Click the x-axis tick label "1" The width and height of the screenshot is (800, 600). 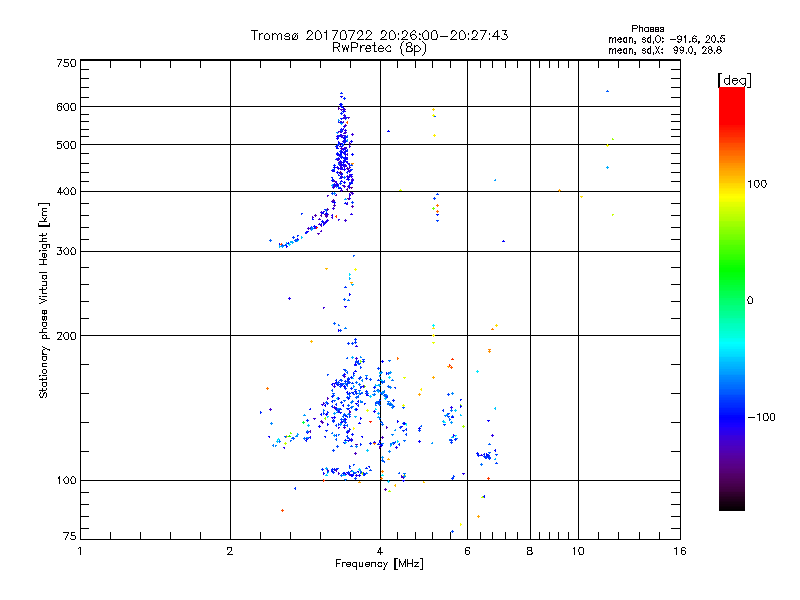click(80, 551)
